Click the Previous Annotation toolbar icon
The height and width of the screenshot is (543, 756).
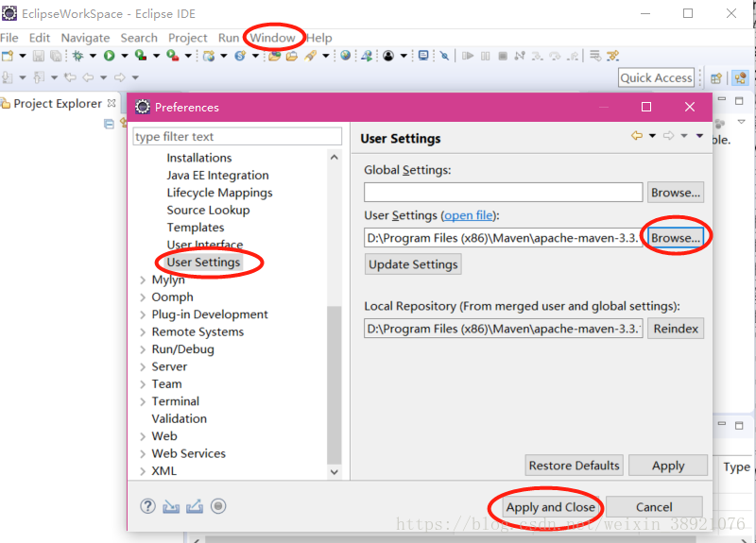tap(39, 77)
